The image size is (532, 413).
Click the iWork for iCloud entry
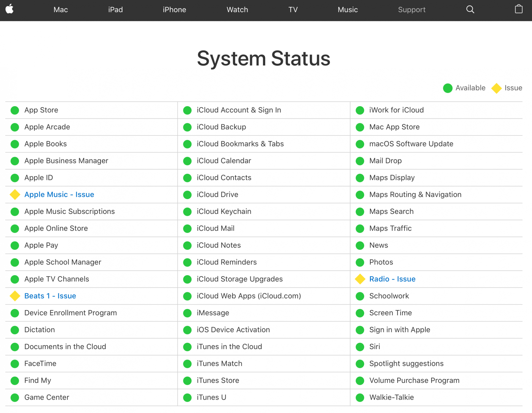coord(396,110)
